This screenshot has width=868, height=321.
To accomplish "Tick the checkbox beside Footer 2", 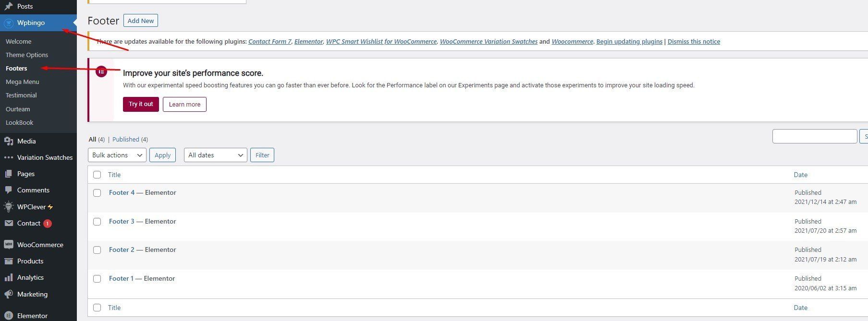I will 97,250.
